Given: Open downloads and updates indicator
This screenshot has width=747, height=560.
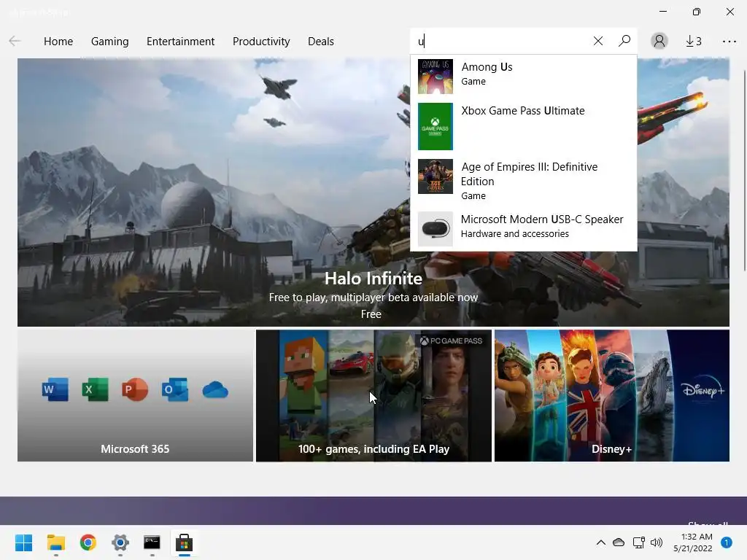Looking at the screenshot, I should [x=694, y=42].
